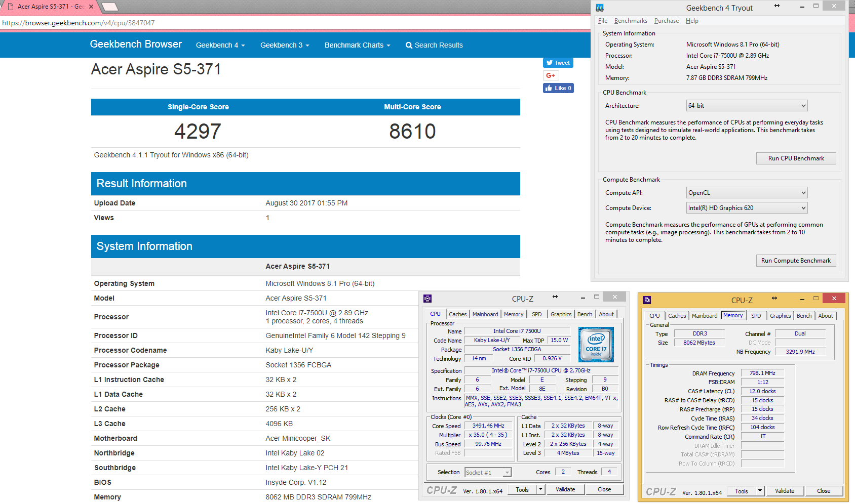Maximize the right CPU-Z window
Screen dimensions: 855x504
815,299
